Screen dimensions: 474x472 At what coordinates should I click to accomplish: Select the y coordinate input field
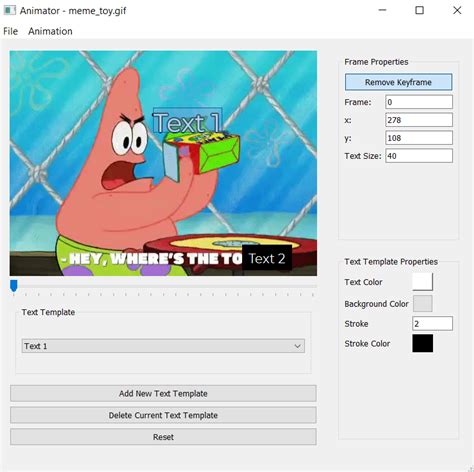[419, 138]
